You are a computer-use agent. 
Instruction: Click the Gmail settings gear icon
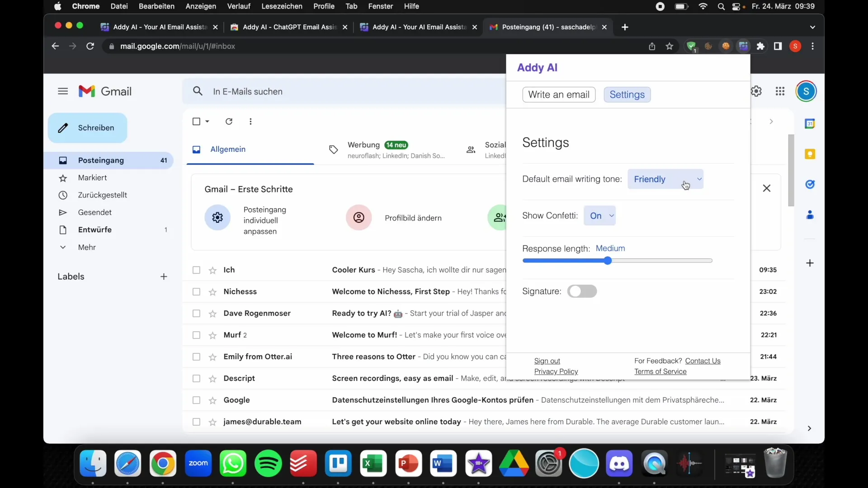pos(755,91)
